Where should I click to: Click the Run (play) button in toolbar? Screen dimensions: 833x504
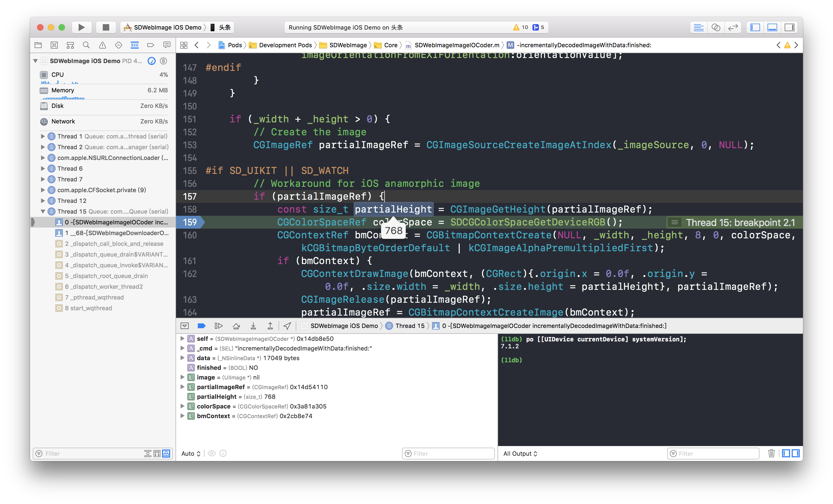82,27
